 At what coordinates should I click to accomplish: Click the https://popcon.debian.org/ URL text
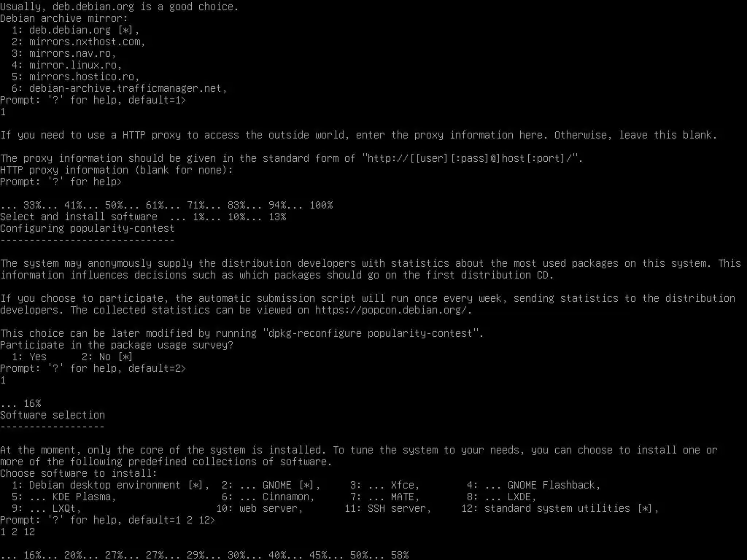point(392,310)
